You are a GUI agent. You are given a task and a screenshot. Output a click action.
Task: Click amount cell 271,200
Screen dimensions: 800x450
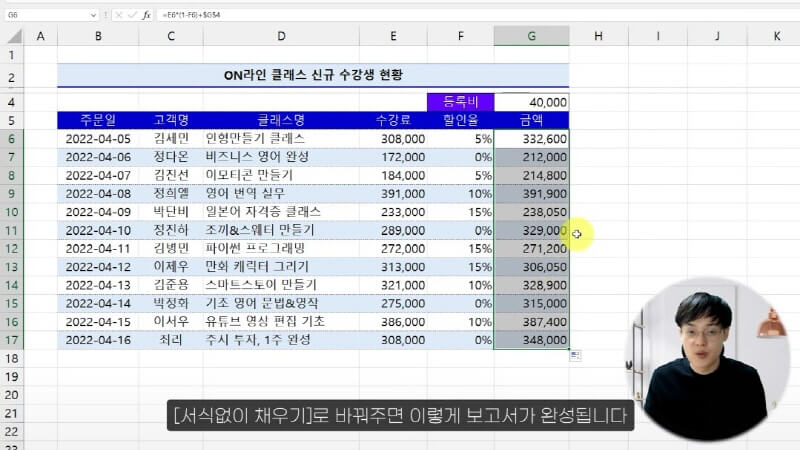[x=532, y=248]
